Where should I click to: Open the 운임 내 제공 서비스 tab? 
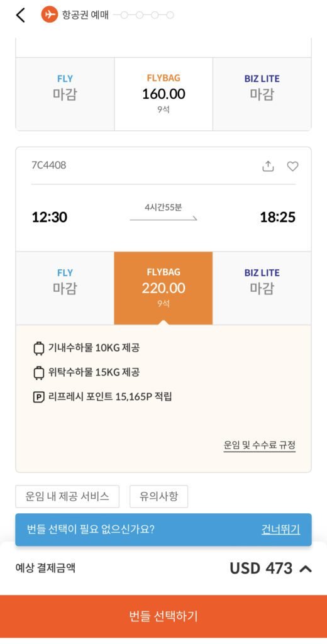coord(67,497)
